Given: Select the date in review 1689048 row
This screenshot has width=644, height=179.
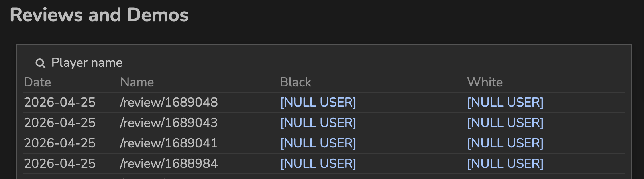Looking at the screenshot, I should (60, 103).
